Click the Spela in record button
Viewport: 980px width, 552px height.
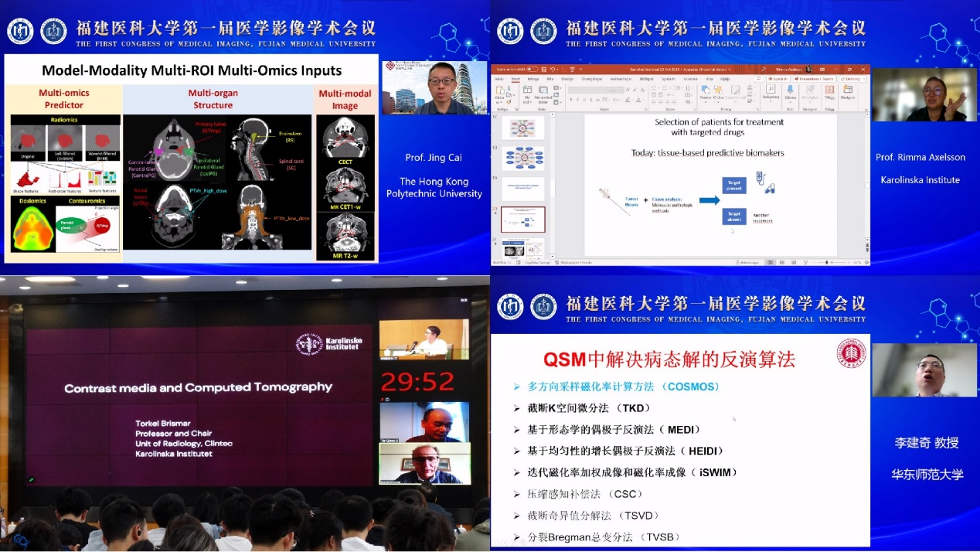[x=778, y=78]
